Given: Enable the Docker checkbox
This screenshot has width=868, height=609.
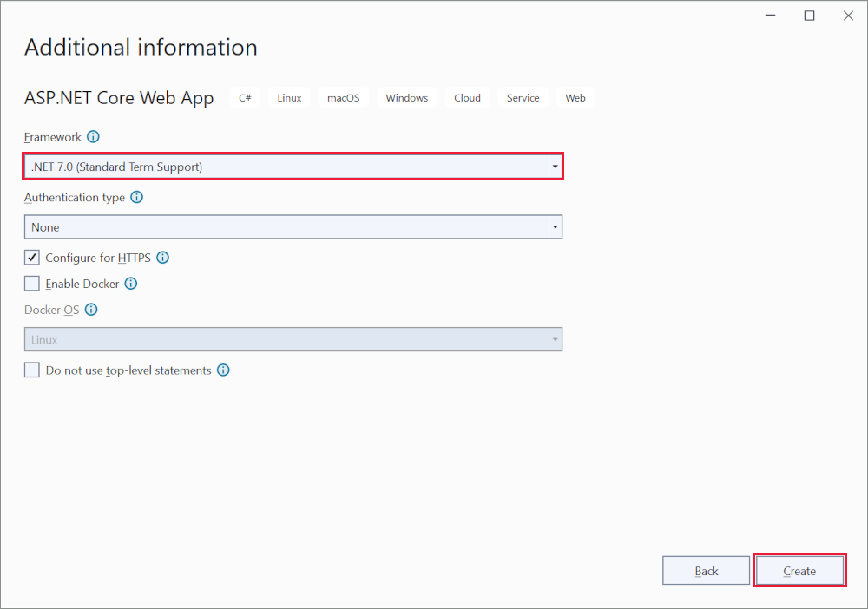Looking at the screenshot, I should (x=32, y=284).
